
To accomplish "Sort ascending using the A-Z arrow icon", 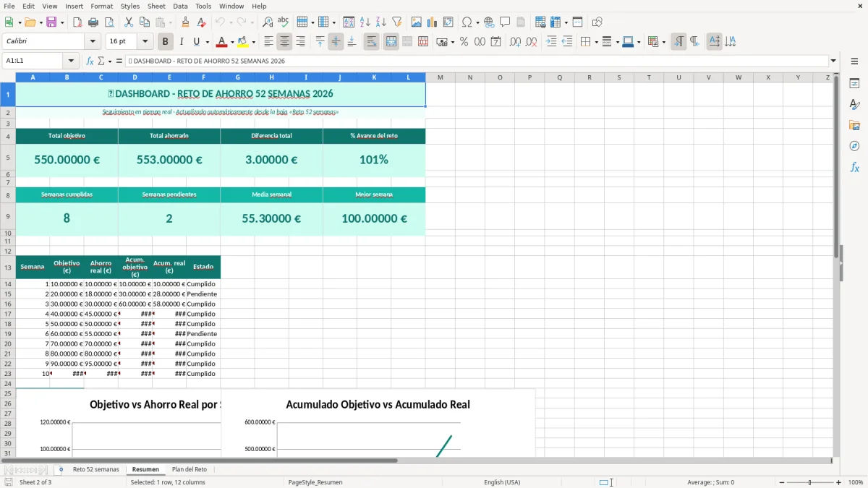I will pyautogui.click(x=365, y=22).
